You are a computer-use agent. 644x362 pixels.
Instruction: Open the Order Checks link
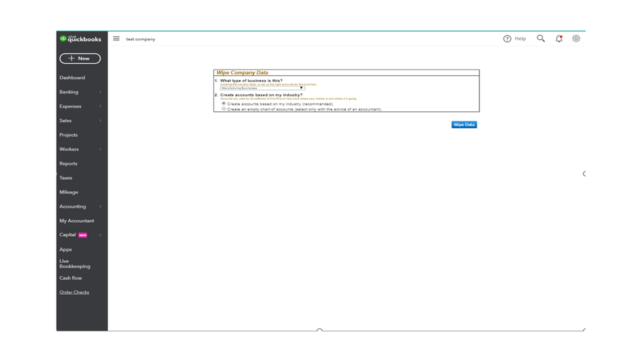pos(74,292)
